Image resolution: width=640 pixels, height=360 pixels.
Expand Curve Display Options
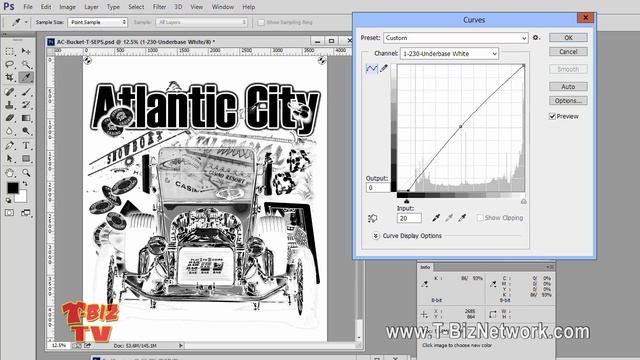point(376,236)
